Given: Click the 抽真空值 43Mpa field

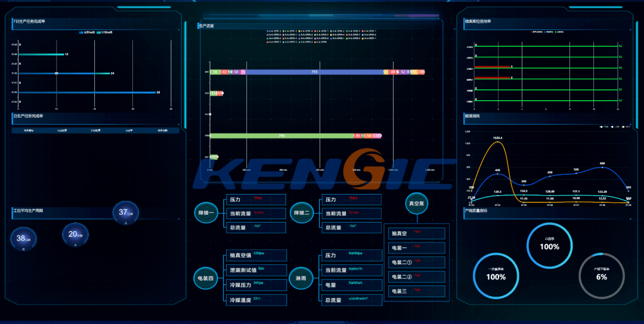Looking at the screenshot, I should [256, 255].
